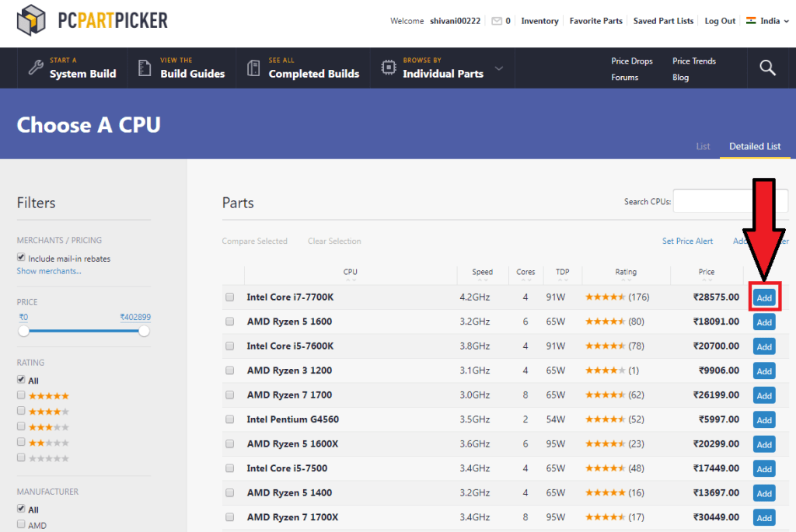This screenshot has width=796, height=532.
Task: Switch to the Detailed List tab
Action: coord(755,146)
